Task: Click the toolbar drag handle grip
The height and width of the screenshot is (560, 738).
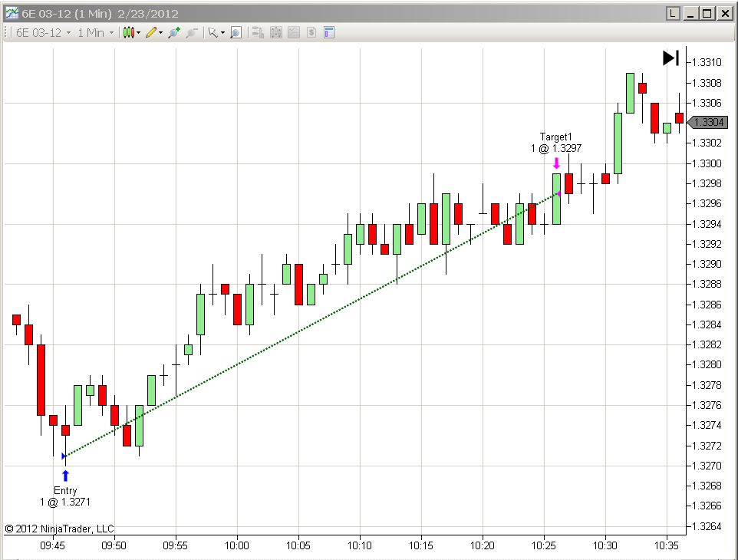Action: pos(7,32)
